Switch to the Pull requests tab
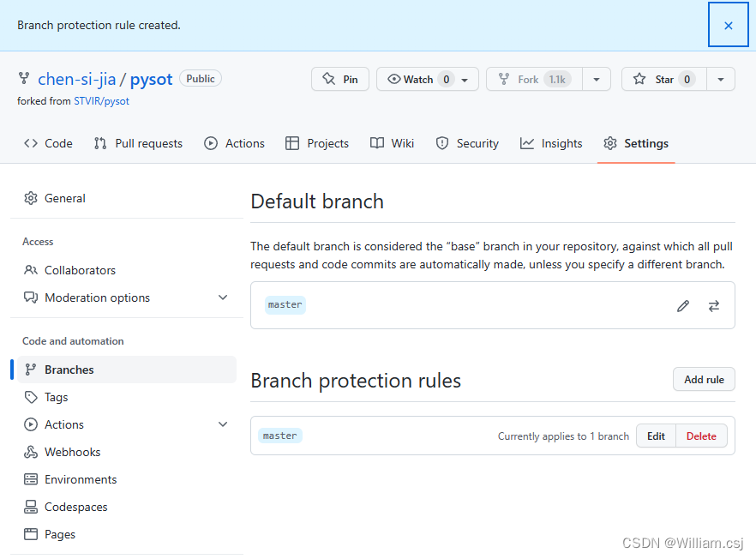The width and height of the screenshot is (756, 559). point(138,143)
